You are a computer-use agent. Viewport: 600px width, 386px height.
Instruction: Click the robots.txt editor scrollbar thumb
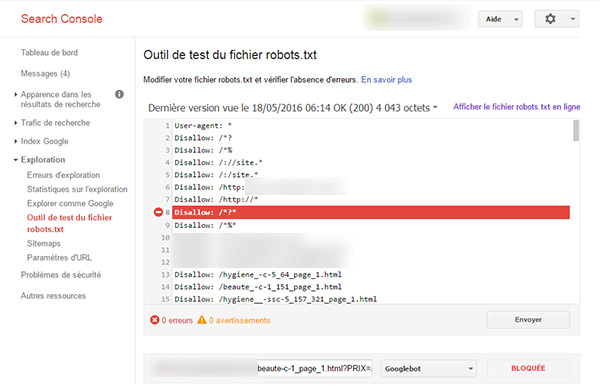pos(576,131)
